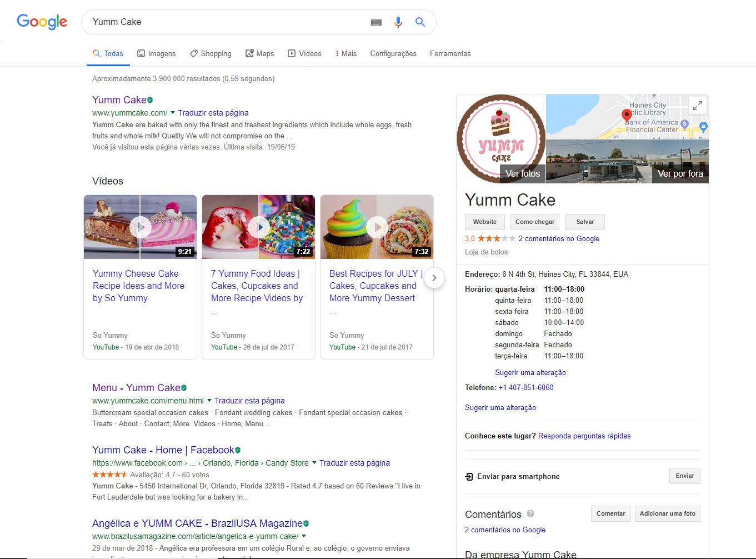Click the voice search microphone icon
756x559 pixels.
398,22
